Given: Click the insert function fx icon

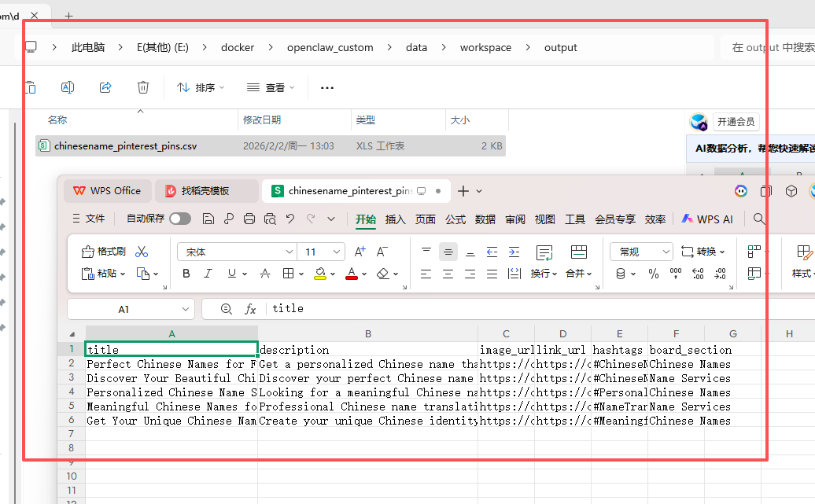Looking at the screenshot, I should pyautogui.click(x=250, y=309).
